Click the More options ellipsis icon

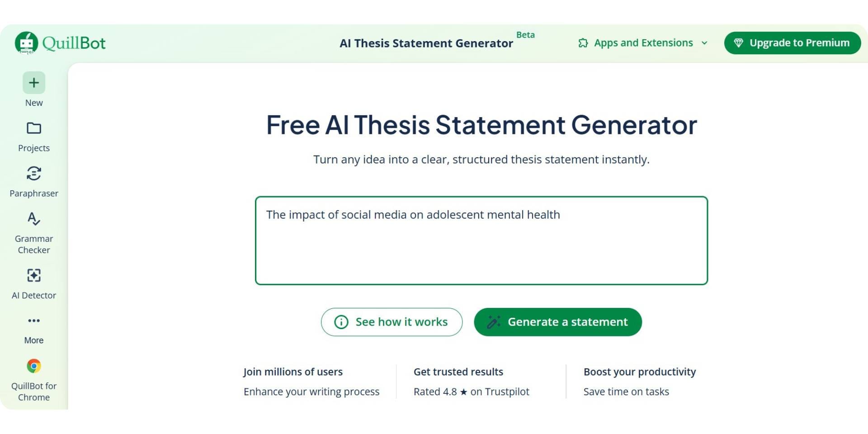(x=33, y=321)
